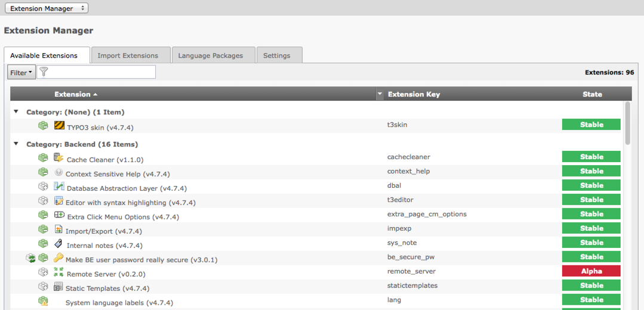Click the extension key remote_server
Screen dimensions: 644x310
(x=411, y=271)
